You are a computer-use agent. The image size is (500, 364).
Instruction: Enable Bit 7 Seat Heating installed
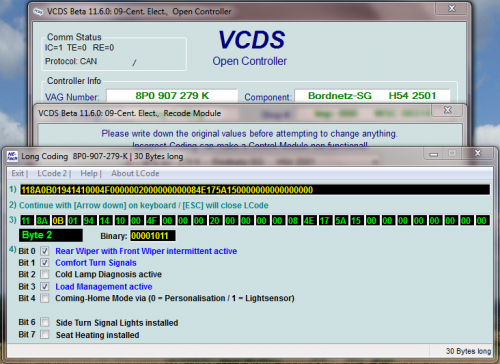[x=45, y=334]
